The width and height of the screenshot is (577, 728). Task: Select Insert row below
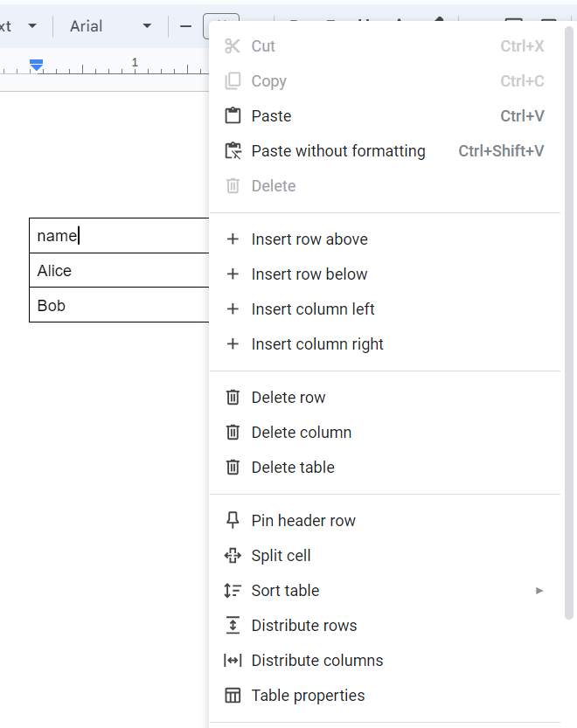(x=309, y=274)
